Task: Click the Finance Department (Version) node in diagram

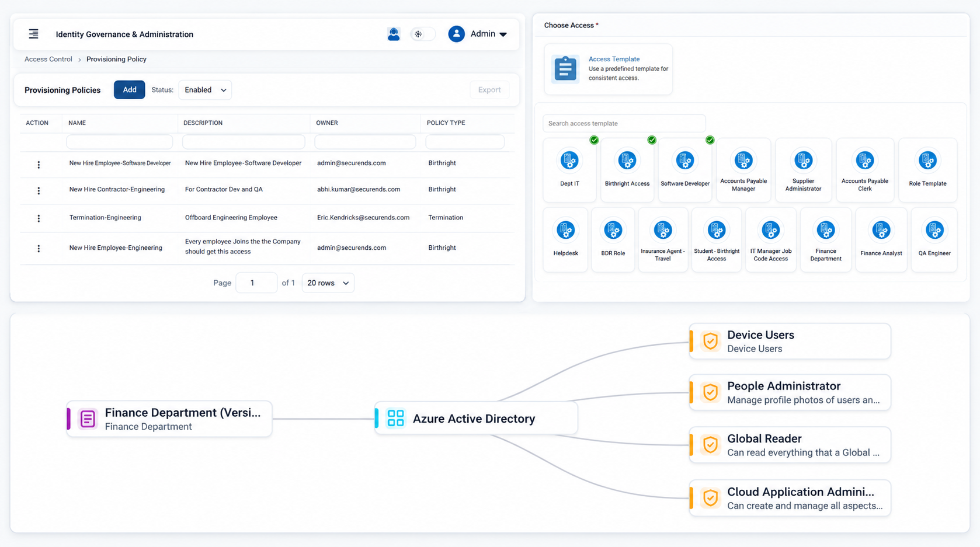Action: (169, 419)
